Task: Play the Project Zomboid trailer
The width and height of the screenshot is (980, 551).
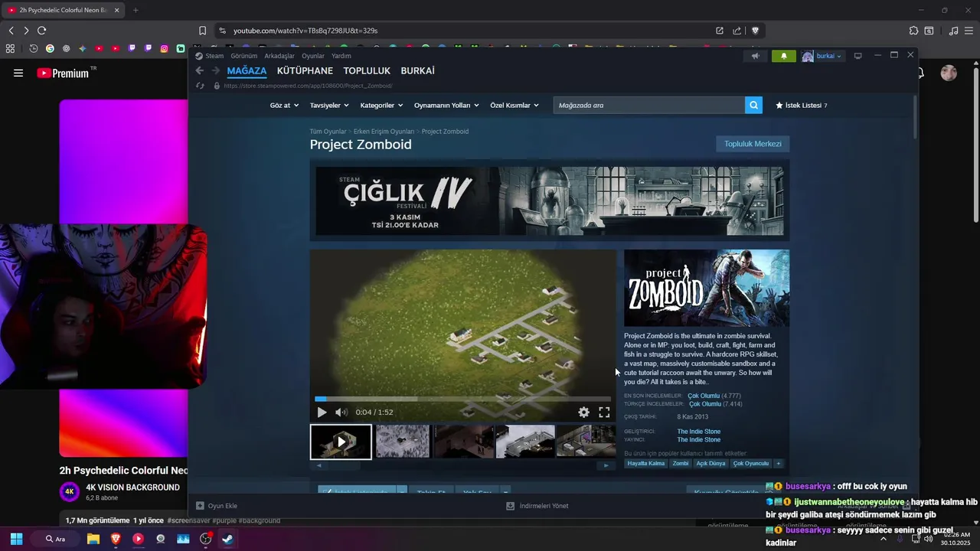Action: click(x=322, y=412)
